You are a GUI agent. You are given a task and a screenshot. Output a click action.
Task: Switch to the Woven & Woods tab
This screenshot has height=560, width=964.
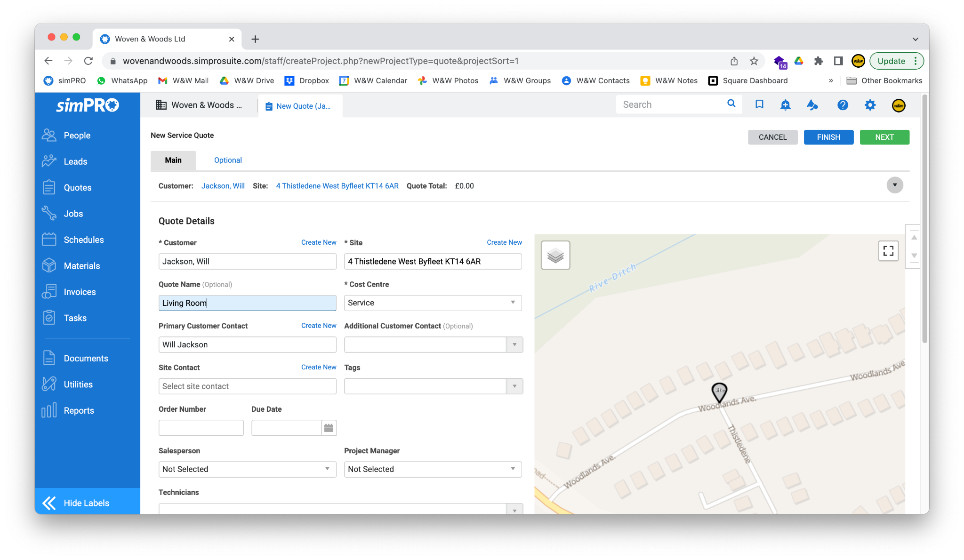pos(199,105)
